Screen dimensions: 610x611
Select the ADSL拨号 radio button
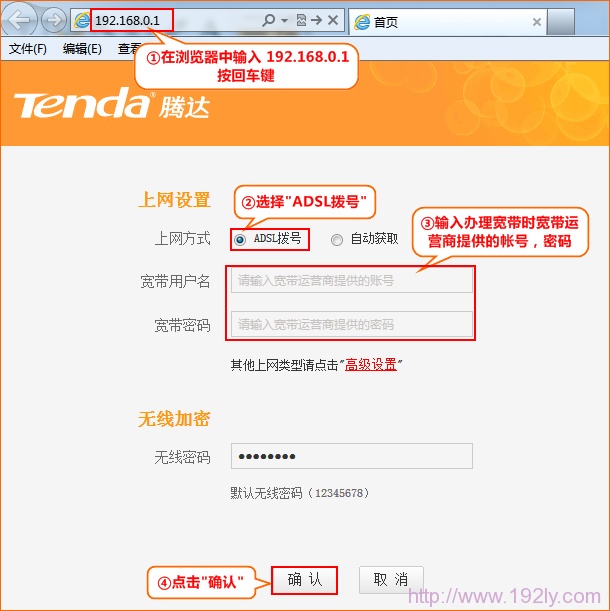240,239
